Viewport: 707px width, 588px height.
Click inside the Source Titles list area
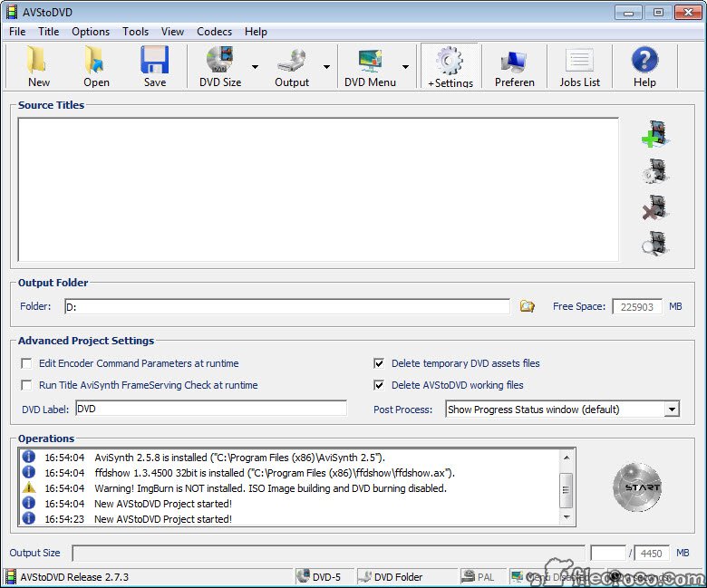(x=318, y=189)
